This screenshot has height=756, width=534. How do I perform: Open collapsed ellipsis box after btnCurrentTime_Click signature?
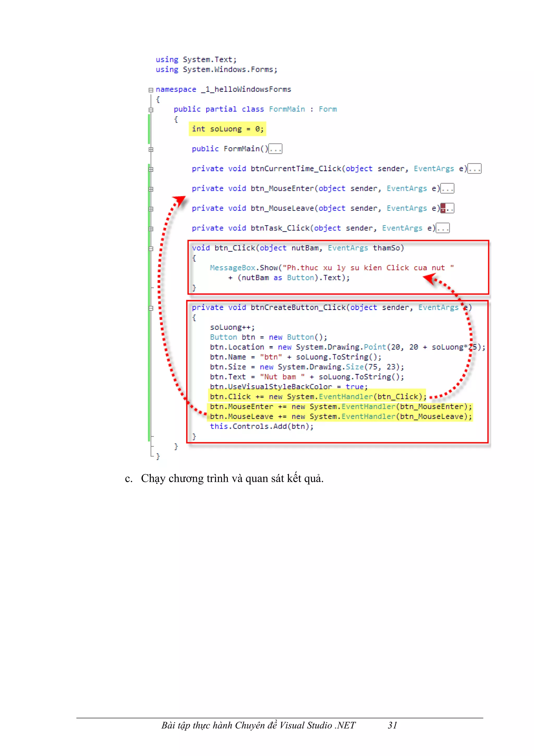[475, 169]
